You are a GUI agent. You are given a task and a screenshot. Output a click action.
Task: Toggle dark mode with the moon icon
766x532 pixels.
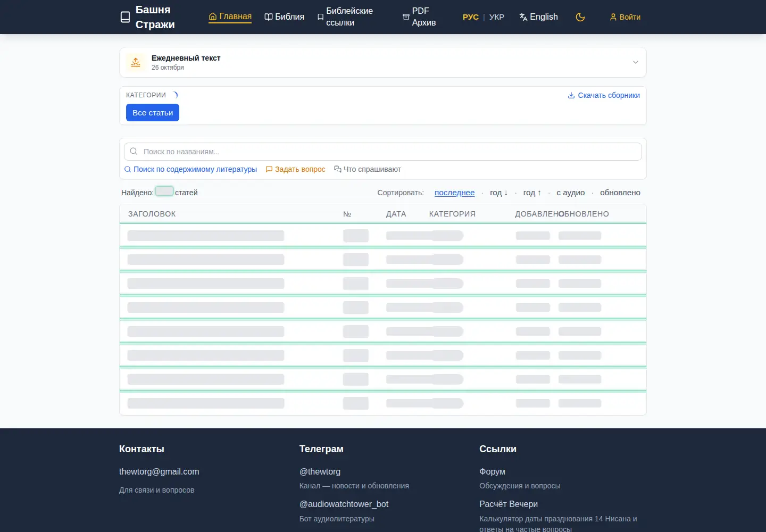[x=580, y=17]
